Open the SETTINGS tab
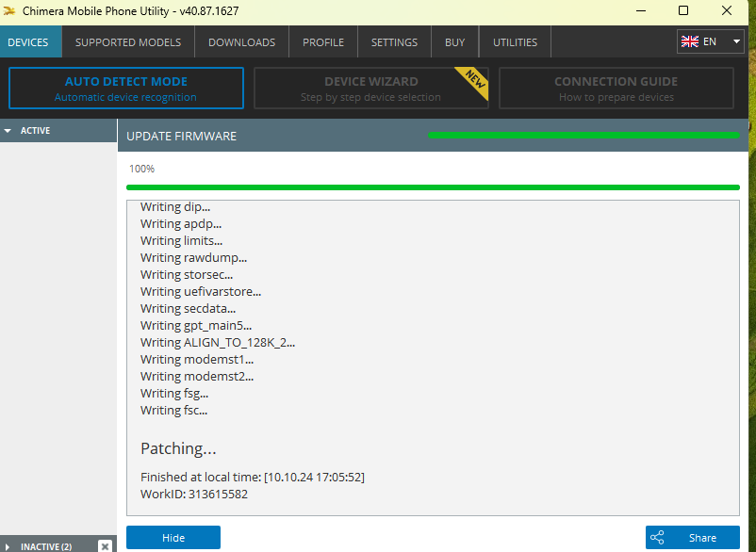The height and width of the screenshot is (552, 756). [x=394, y=42]
